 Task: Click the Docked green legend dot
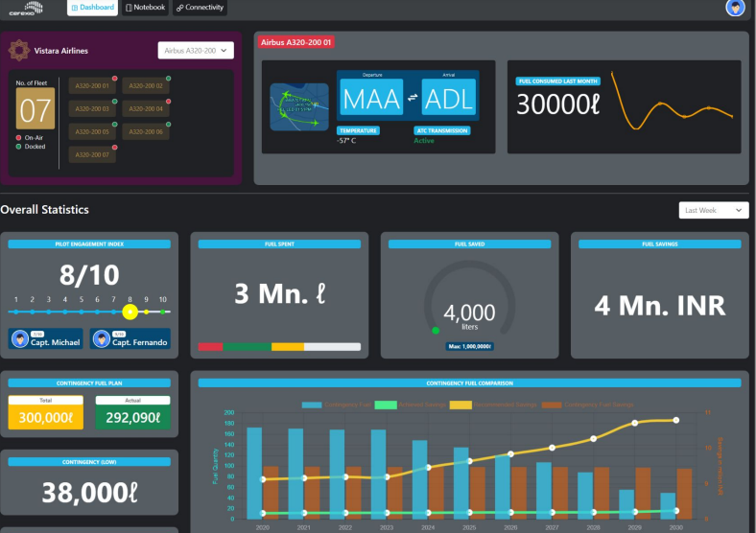point(19,147)
